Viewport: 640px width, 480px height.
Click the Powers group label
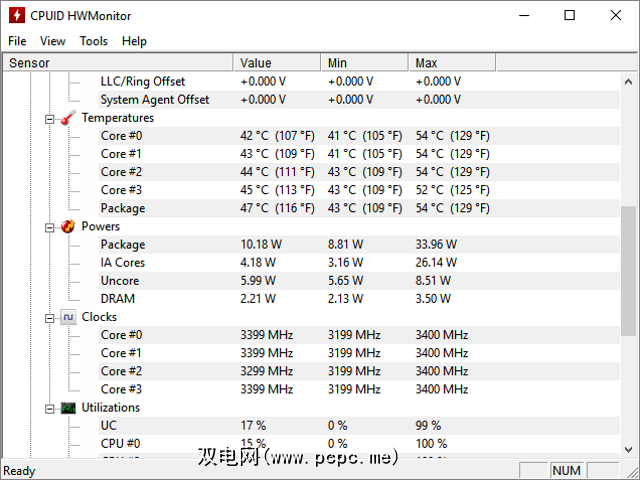[100, 227]
